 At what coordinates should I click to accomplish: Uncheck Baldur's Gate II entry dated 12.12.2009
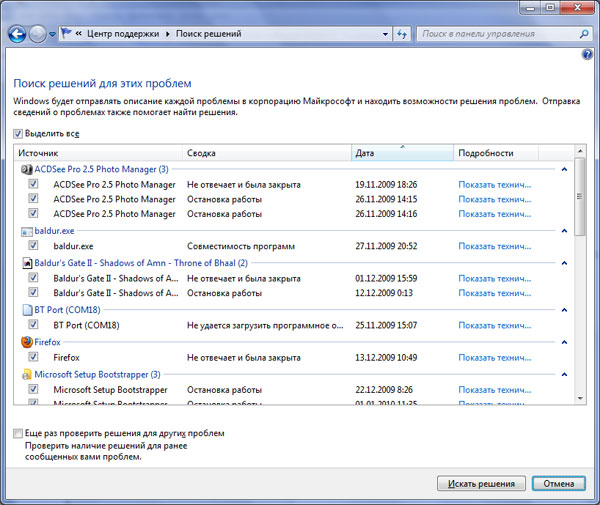[x=33, y=292]
